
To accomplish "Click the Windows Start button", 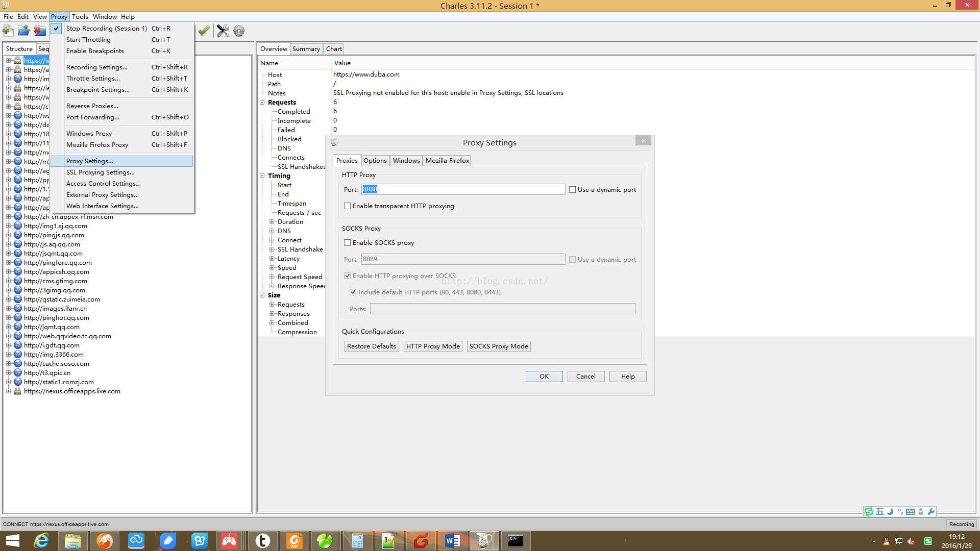I will 12,541.
